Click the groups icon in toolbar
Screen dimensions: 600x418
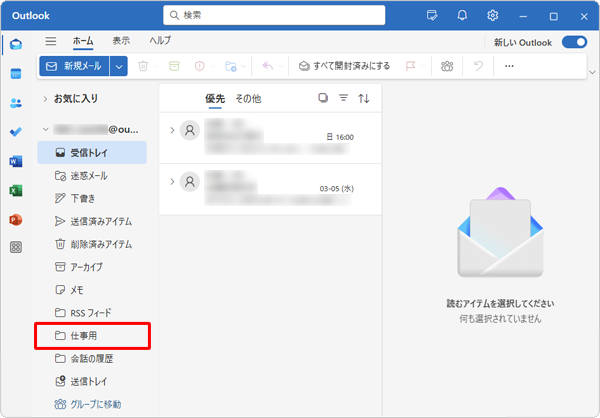click(447, 66)
